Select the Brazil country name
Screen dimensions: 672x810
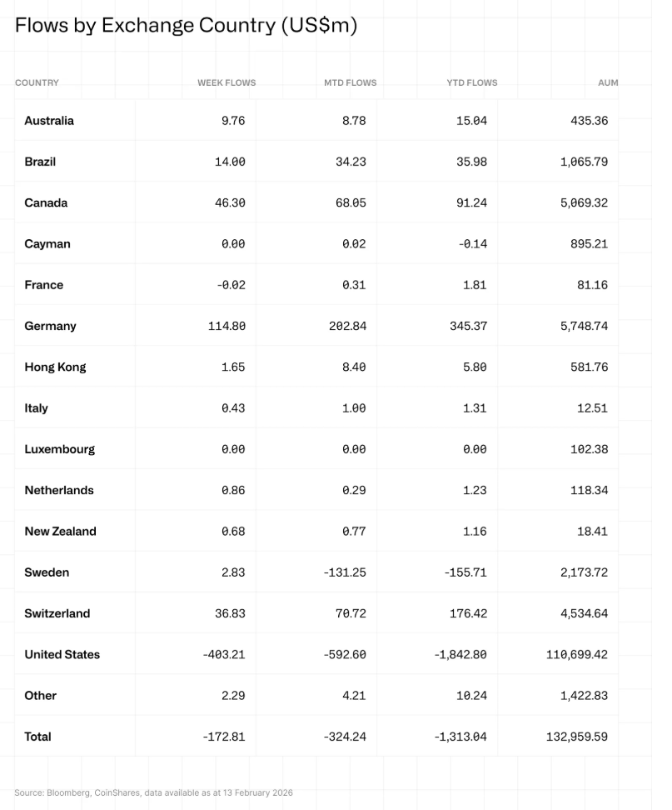click(x=40, y=162)
